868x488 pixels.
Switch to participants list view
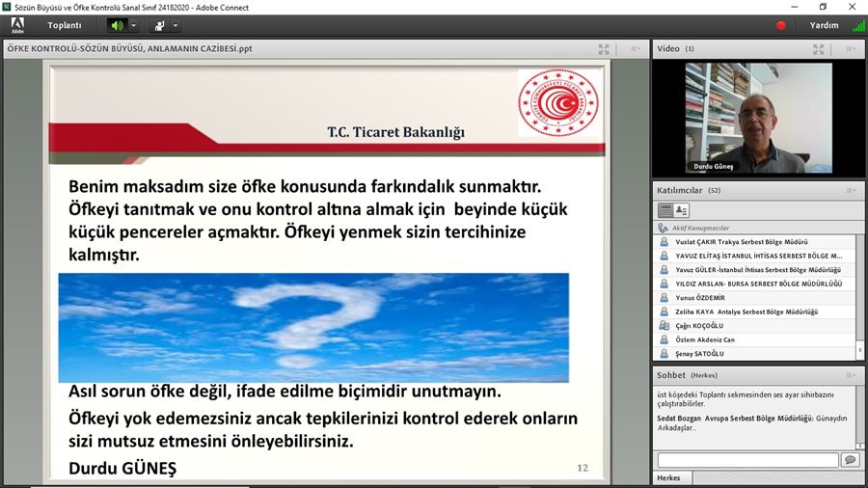coord(665,210)
